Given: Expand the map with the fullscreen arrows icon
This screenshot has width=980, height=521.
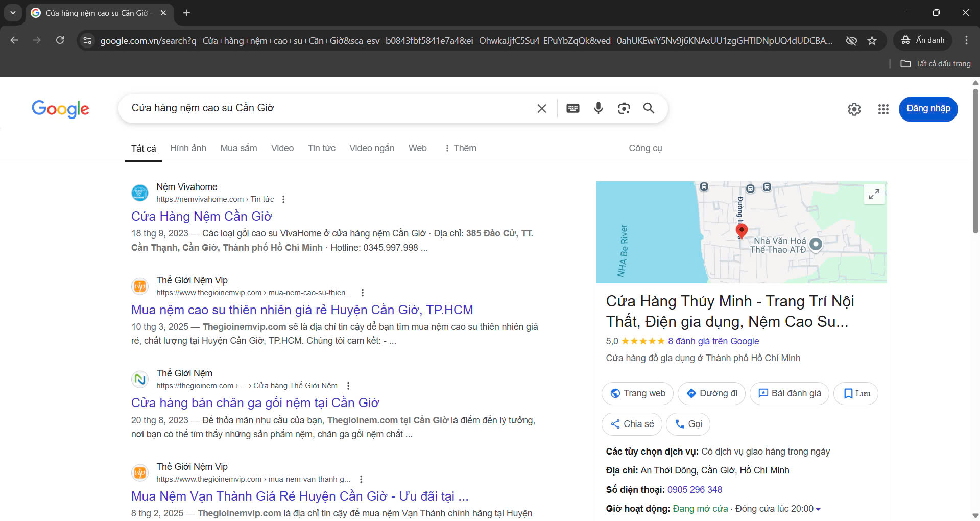Looking at the screenshot, I should [874, 194].
